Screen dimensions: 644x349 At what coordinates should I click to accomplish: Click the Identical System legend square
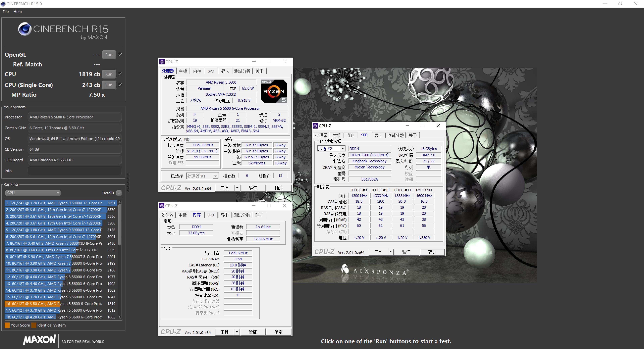[34, 325]
